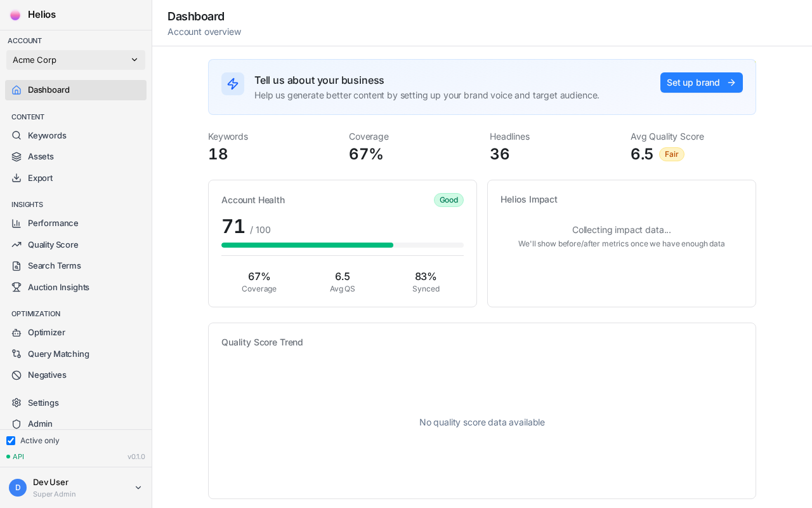Open the Quality Score trend icon

click(16, 244)
